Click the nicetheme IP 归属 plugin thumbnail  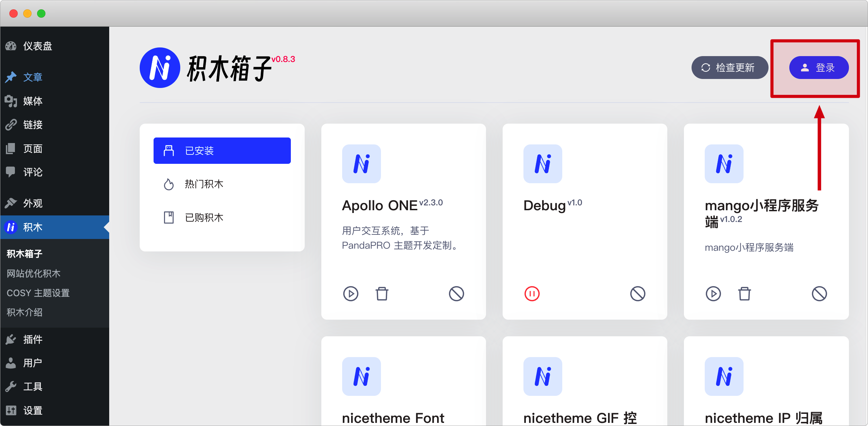pos(724,376)
